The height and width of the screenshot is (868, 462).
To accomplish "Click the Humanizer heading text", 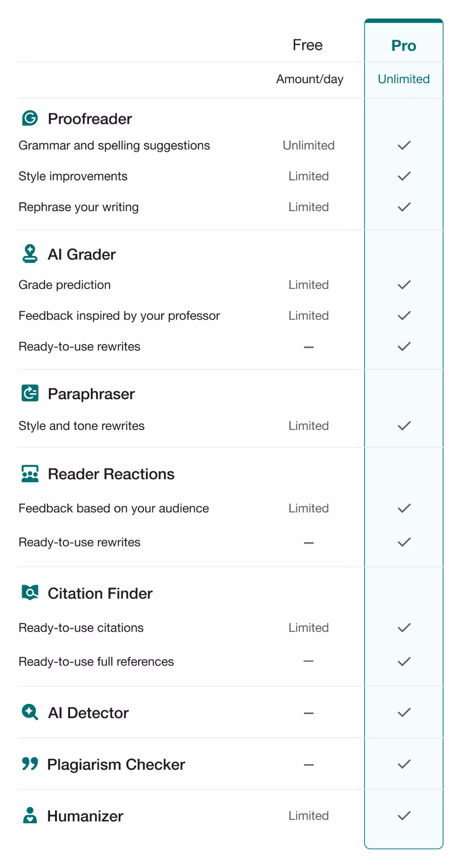I will pos(85,816).
